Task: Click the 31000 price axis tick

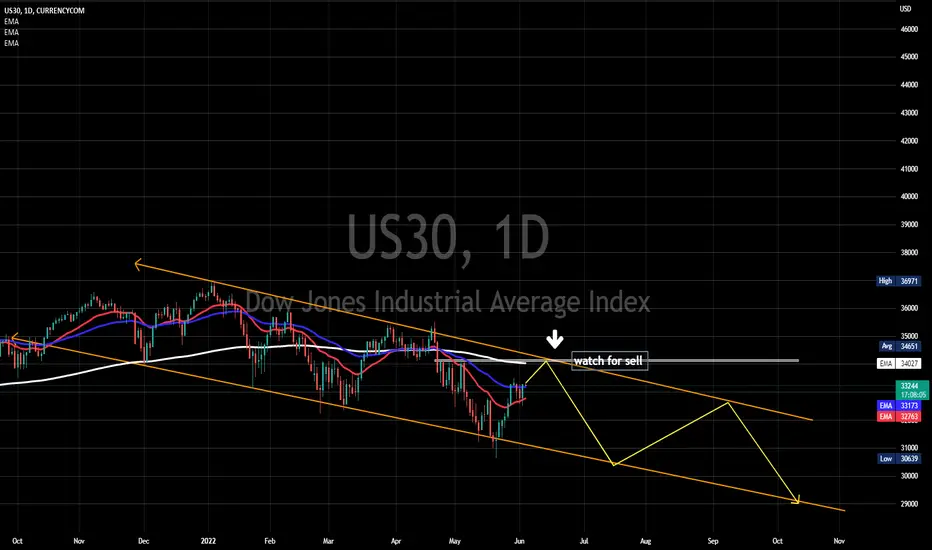Action: [x=909, y=448]
